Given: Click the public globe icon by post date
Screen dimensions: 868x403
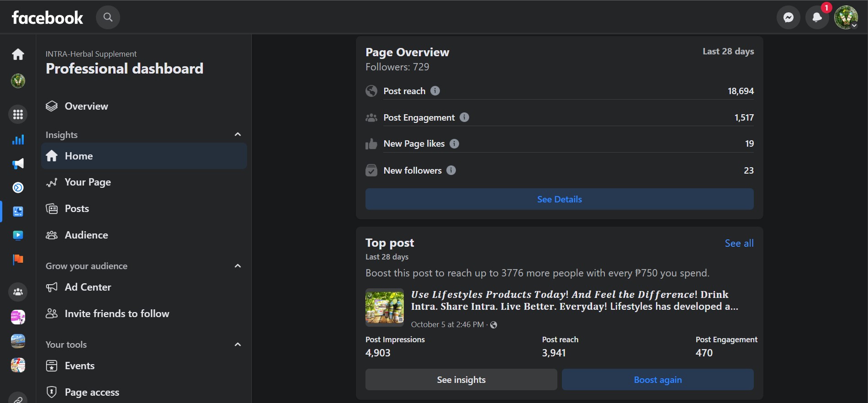Looking at the screenshot, I should 494,325.
